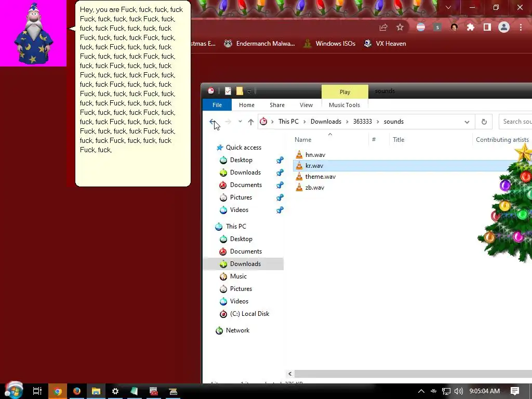Open Task View on the taskbar
532x399 pixels.
click(37, 391)
